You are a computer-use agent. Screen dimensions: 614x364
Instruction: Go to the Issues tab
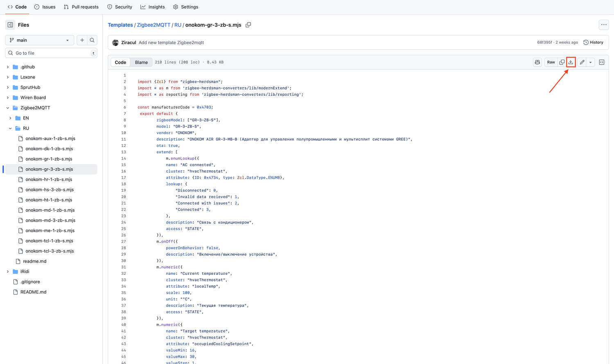coord(45,7)
